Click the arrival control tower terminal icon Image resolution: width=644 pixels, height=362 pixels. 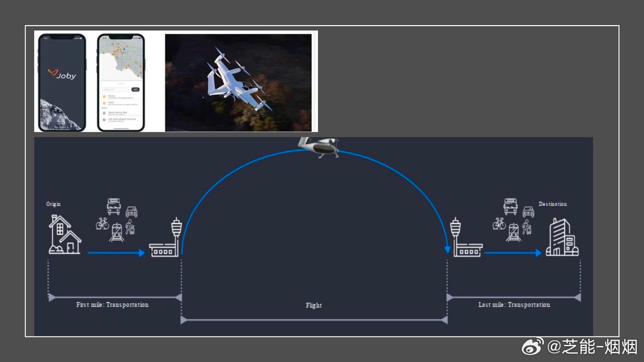pos(467,237)
